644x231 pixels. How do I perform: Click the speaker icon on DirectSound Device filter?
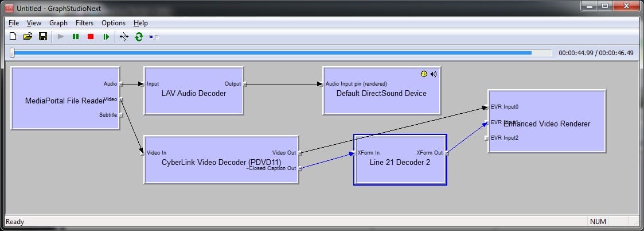[x=434, y=74]
